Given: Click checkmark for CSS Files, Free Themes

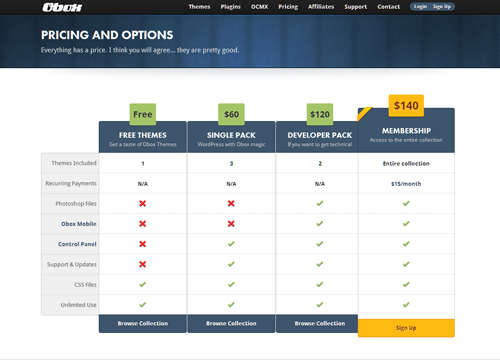Looking at the screenshot, I should (143, 285).
